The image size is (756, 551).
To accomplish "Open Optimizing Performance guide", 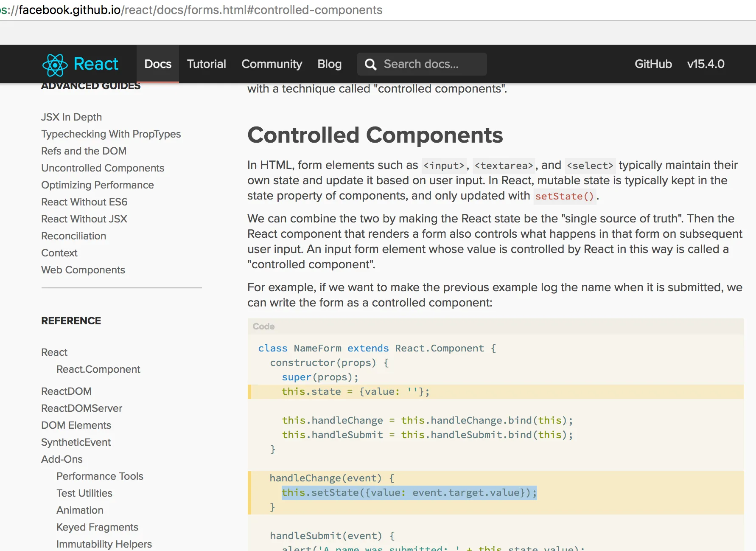I will pos(97,185).
